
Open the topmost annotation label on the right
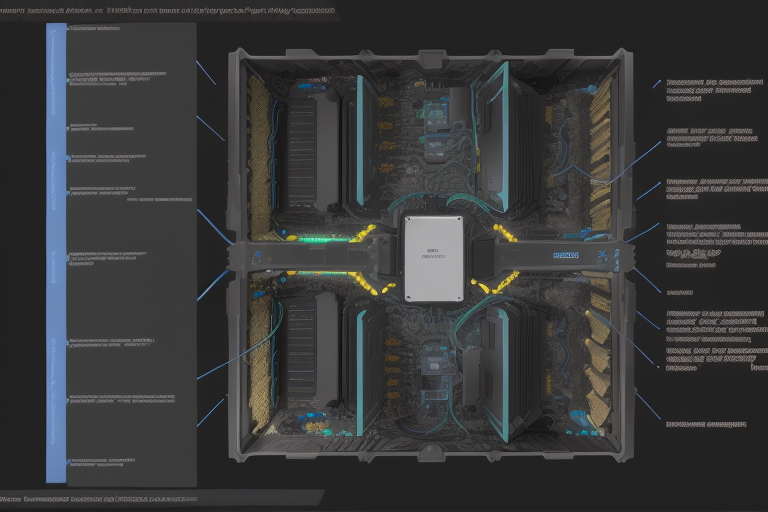click(x=714, y=90)
